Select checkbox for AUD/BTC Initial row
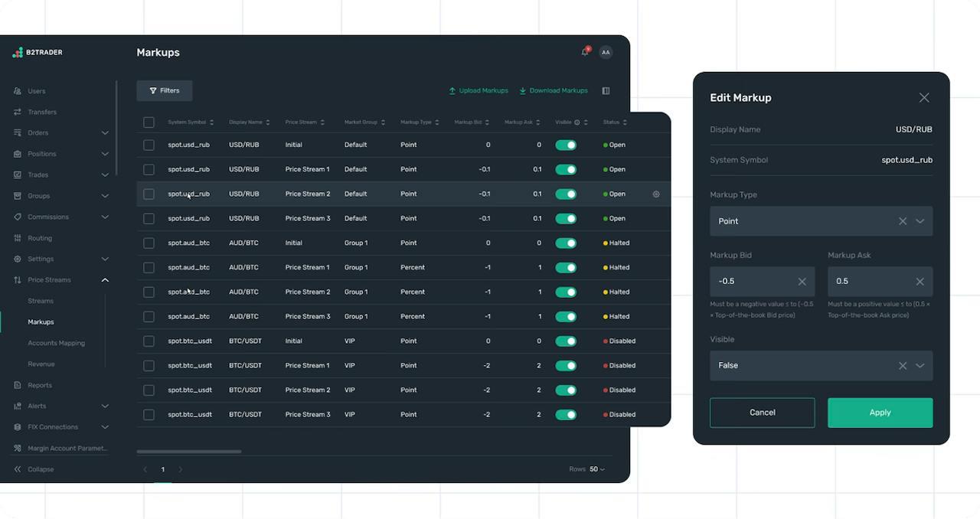 [x=149, y=243]
